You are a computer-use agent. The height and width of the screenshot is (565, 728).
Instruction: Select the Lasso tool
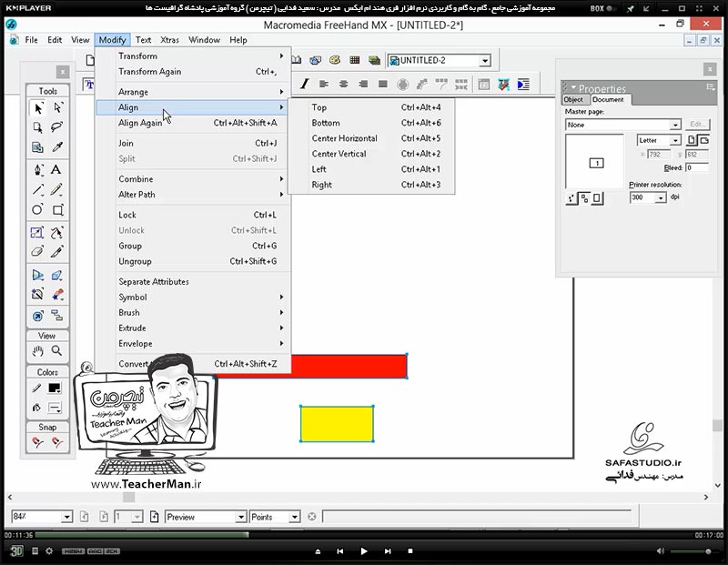point(57,127)
